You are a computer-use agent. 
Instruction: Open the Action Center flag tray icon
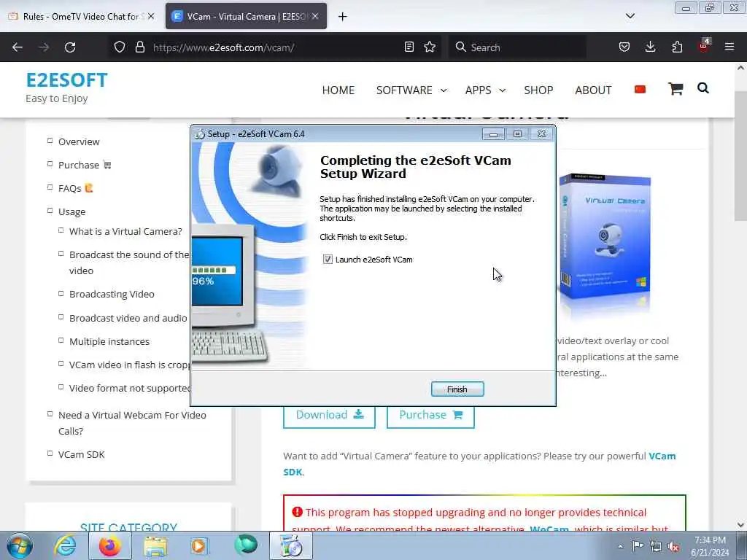click(638, 545)
